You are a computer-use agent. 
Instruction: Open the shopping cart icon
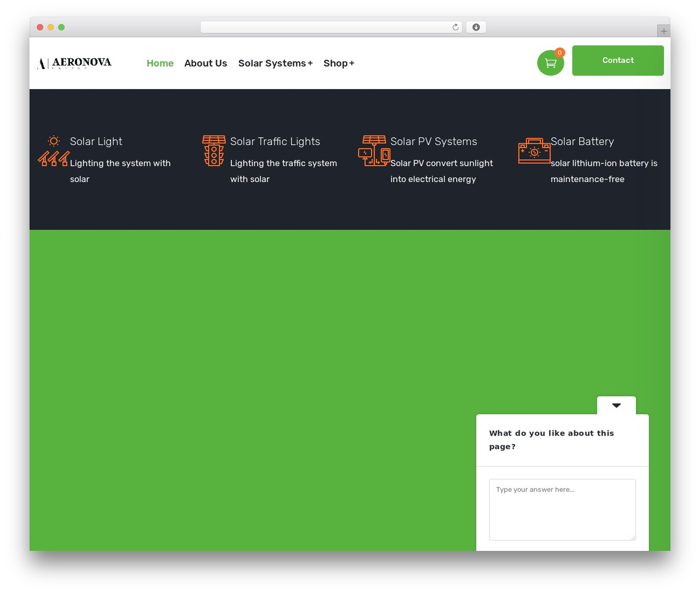tap(550, 63)
